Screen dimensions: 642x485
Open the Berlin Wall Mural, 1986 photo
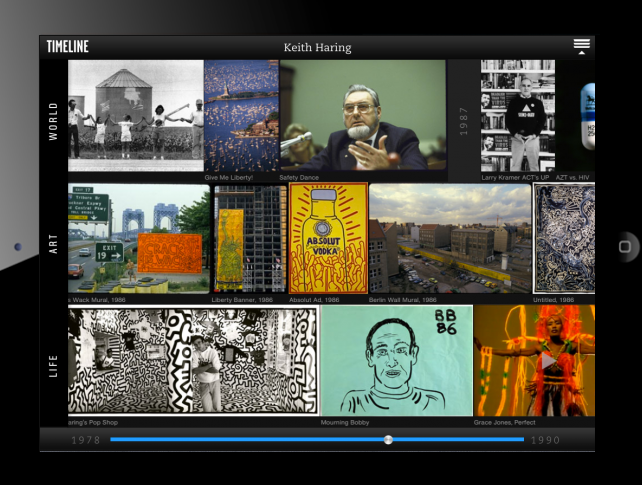coord(450,239)
